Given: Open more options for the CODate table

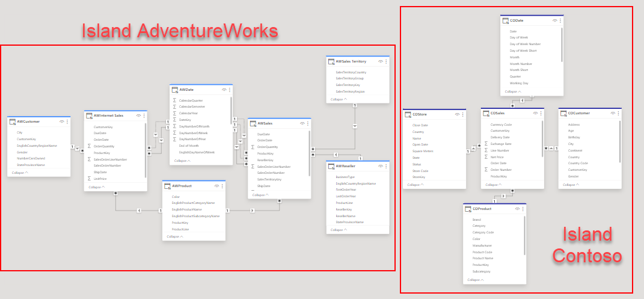Looking at the screenshot, I should [x=560, y=20].
